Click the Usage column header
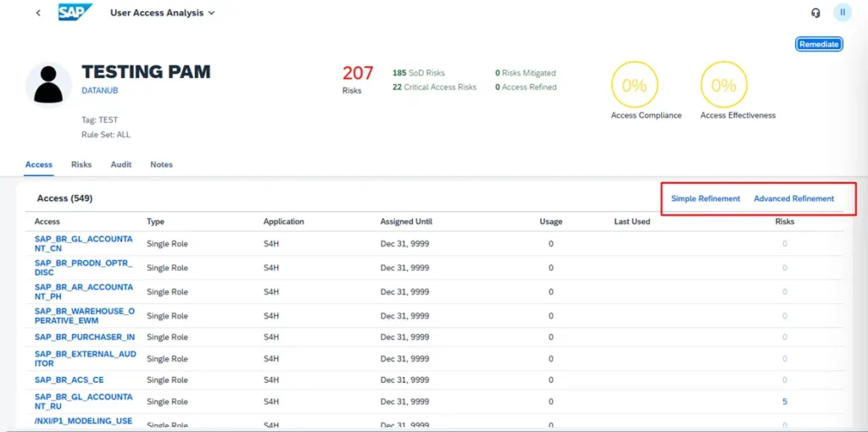Image resolution: width=868 pixels, height=432 pixels. (551, 222)
